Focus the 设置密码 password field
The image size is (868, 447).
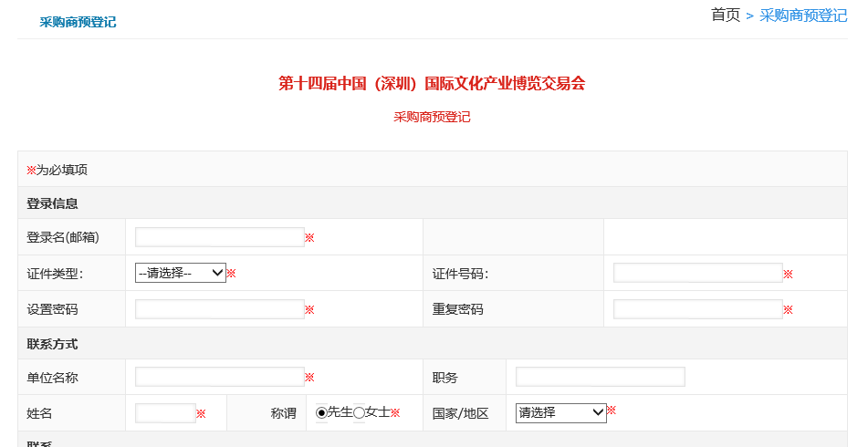click(219, 309)
